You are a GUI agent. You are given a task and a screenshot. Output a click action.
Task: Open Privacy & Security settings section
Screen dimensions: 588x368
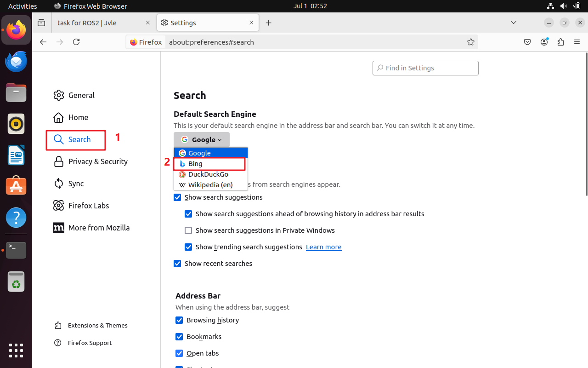pyautogui.click(x=97, y=161)
